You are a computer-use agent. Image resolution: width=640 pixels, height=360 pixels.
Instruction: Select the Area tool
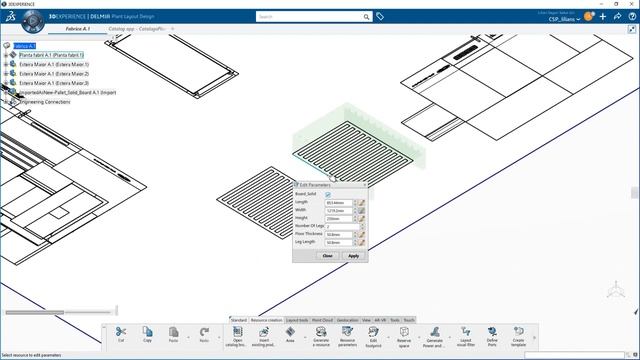pyautogui.click(x=290, y=331)
